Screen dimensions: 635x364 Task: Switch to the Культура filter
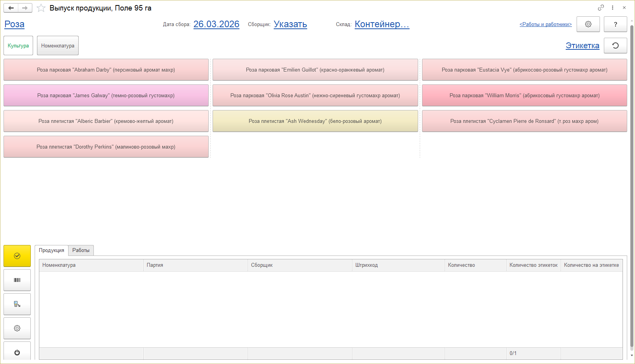(18, 45)
